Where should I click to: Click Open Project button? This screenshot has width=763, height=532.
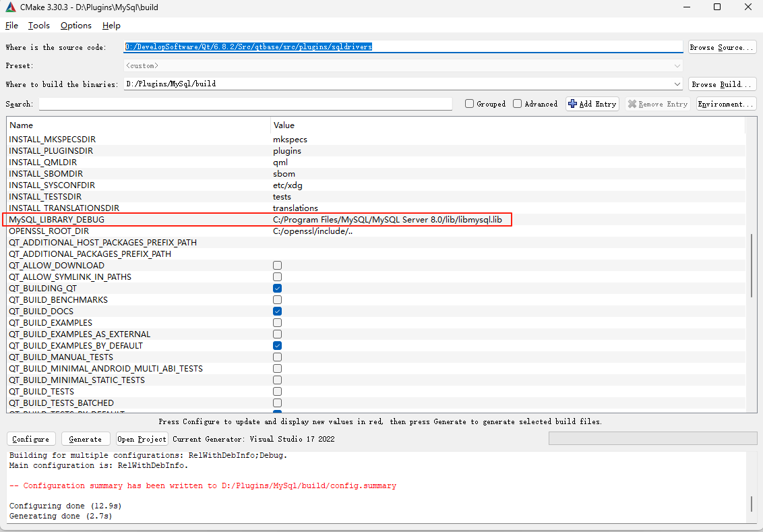coord(142,439)
